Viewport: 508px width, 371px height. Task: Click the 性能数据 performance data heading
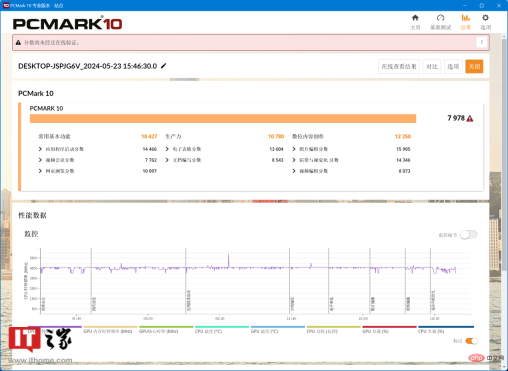tap(32, 215)
